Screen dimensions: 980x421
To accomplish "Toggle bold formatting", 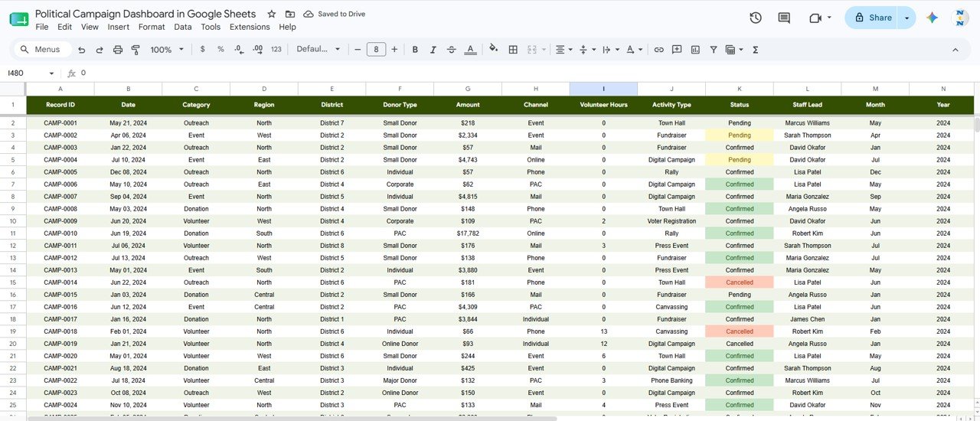I will click(x=415, y=50).
